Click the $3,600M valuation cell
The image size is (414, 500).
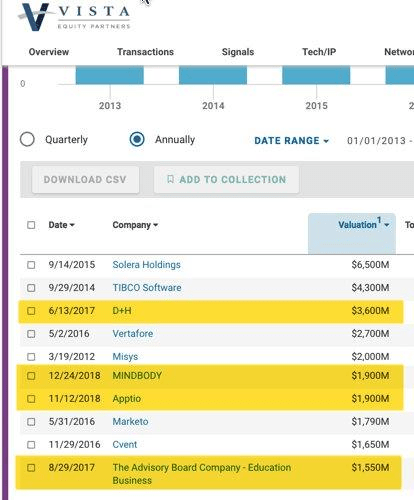pyautogui.click(x=370, y=311)
